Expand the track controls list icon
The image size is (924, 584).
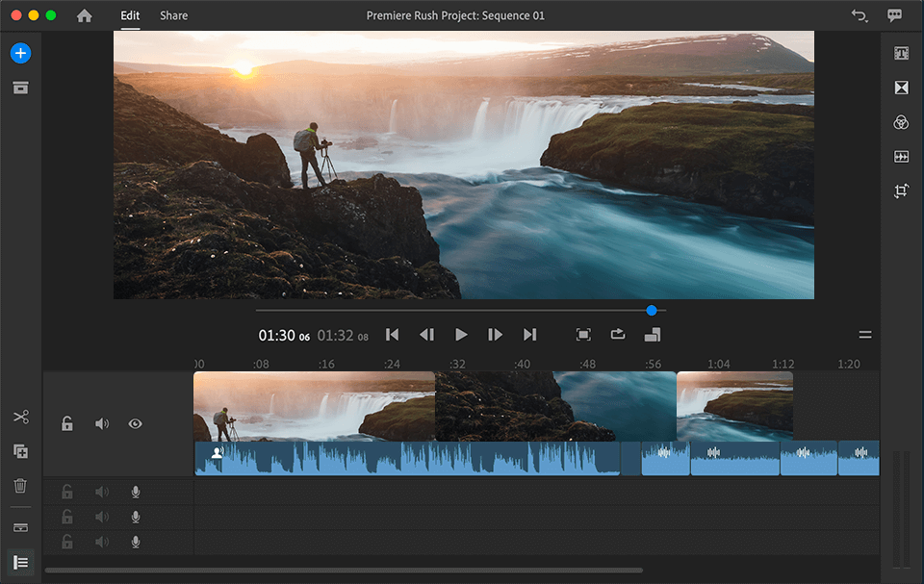click(20, 562)
